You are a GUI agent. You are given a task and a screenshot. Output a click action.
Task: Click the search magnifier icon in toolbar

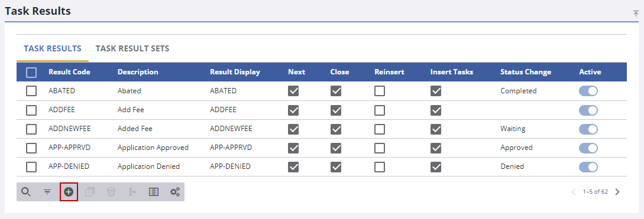(26, 192)
